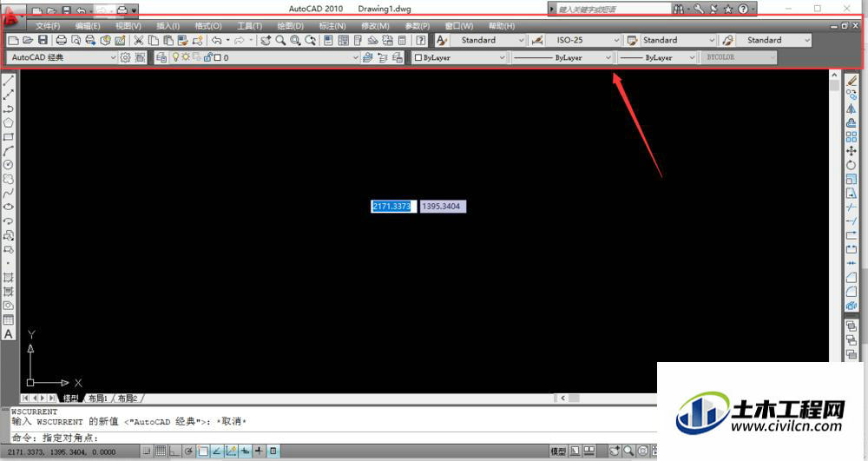Select the Circle draw tool

9,165
